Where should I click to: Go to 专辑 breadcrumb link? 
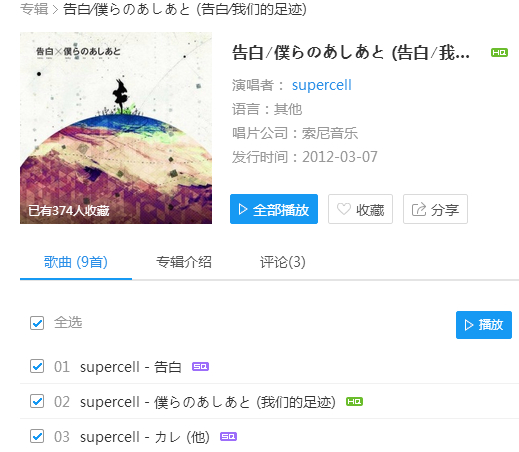(x=34, y=9)
